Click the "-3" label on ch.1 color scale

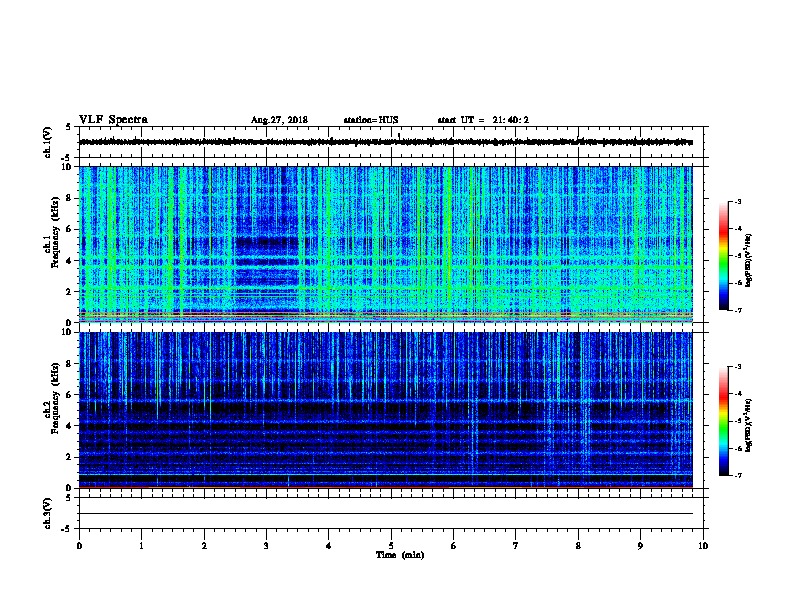click(x=737, y=201)
